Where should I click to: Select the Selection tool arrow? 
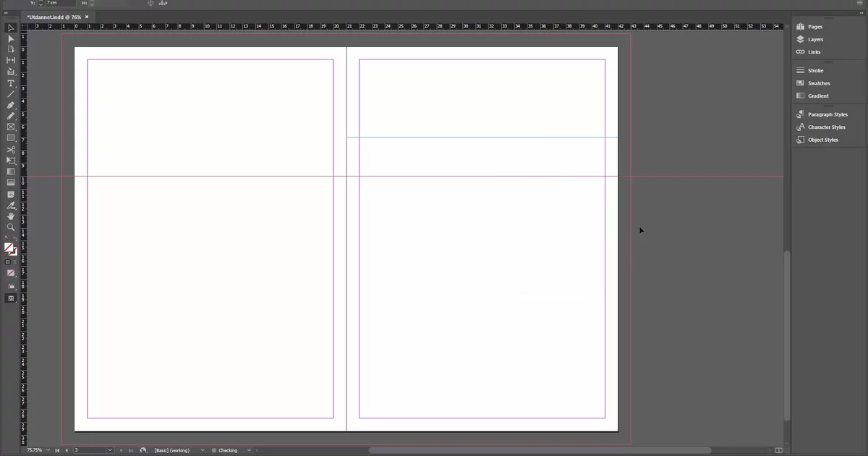(x=11, y=28)
